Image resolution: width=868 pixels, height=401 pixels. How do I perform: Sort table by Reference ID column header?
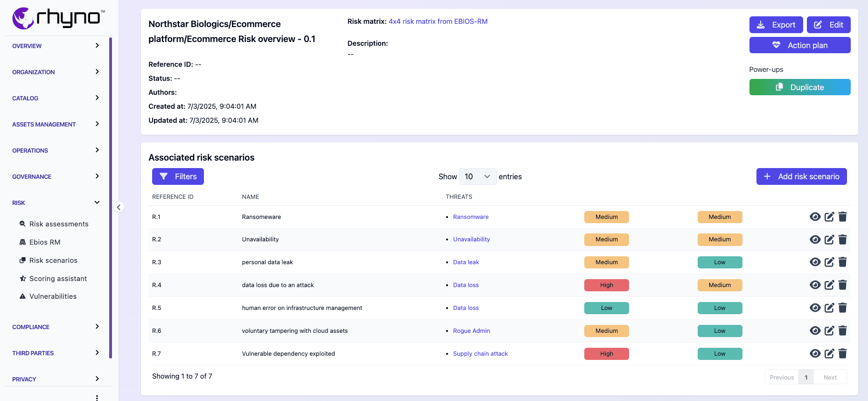(173, 197)
